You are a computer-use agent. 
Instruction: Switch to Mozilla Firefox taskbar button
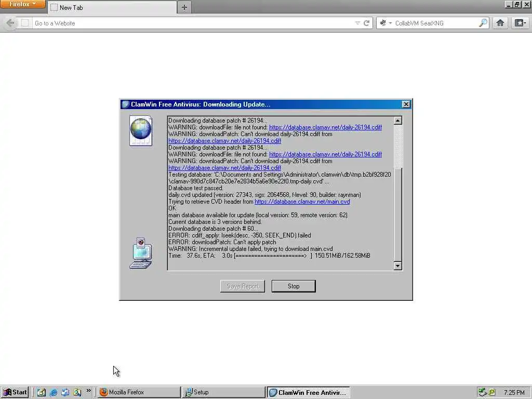pyautogui.click(x=139, y=392)
